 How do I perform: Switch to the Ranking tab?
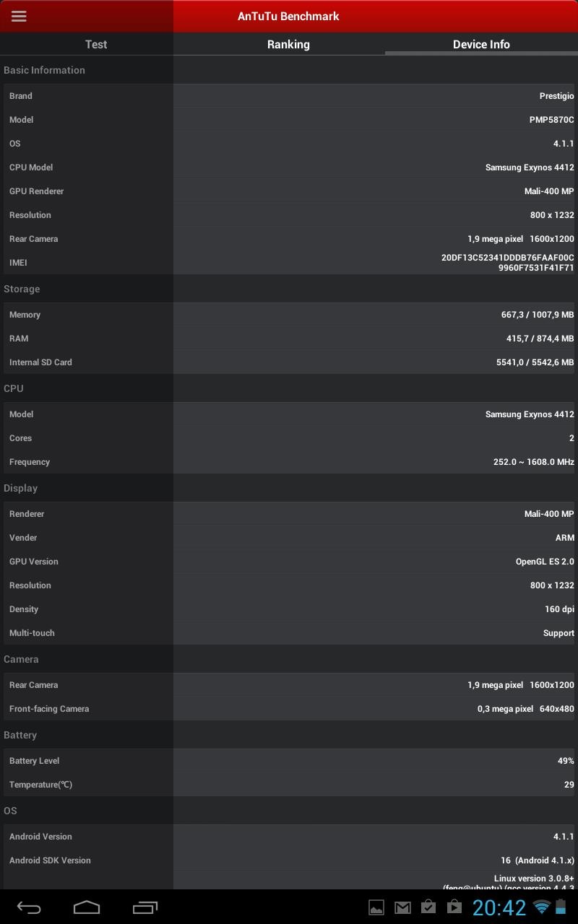(x=288, y=44)
